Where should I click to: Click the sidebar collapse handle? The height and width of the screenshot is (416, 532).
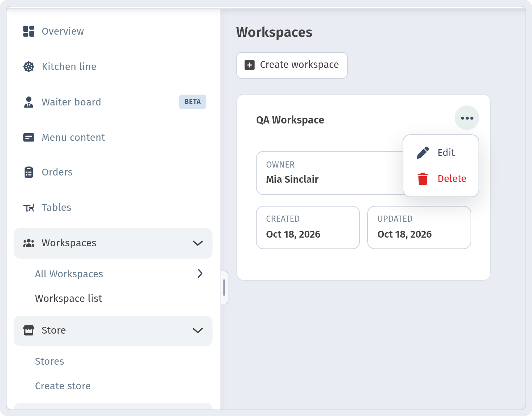[224, 287]
